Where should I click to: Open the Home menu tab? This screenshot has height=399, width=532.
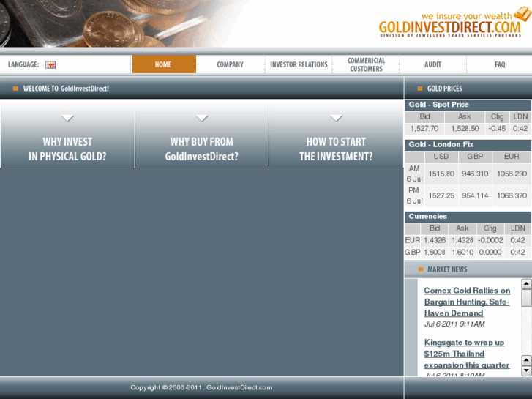coord(164,64)
